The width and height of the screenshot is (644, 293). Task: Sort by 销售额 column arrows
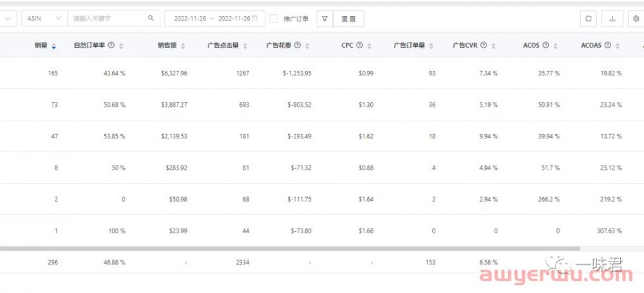point(183,46)
